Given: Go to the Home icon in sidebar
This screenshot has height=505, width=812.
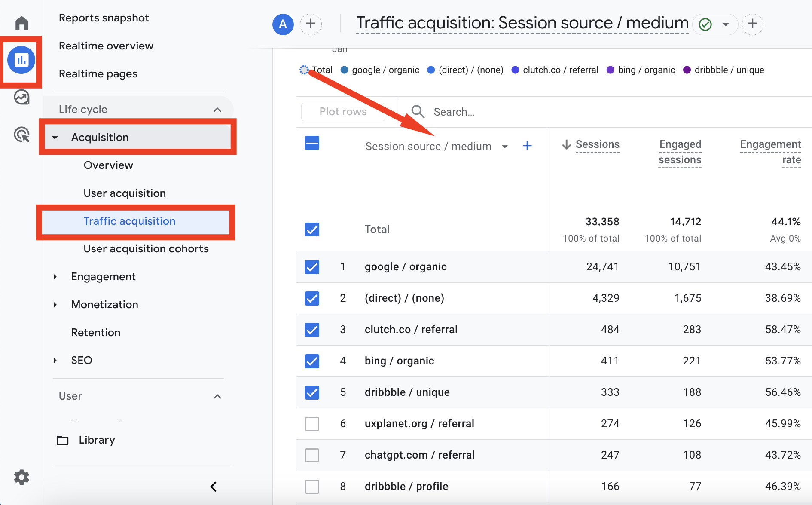Looking at the screenshot, I should click(x=21, y=23).
